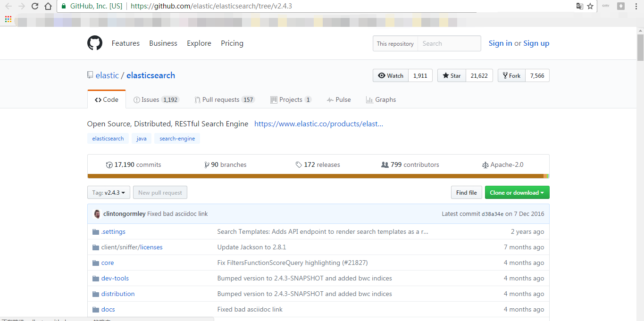Reload the page with the refresh icon
This screenshot has height=321, width=644.
(35, 6)
